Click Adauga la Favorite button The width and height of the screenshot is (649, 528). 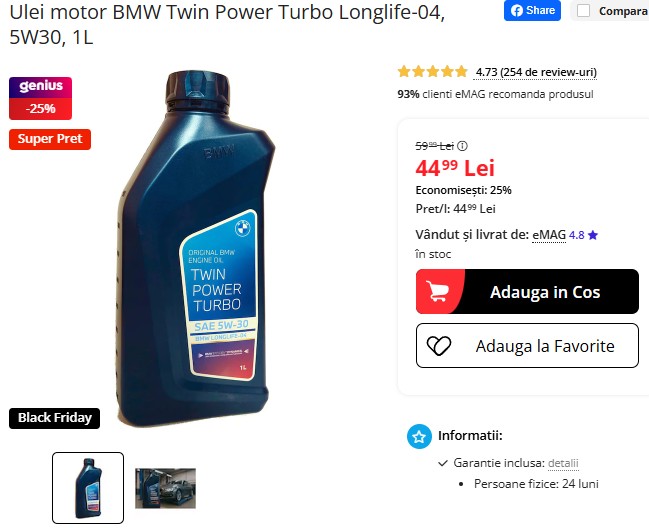527,346
